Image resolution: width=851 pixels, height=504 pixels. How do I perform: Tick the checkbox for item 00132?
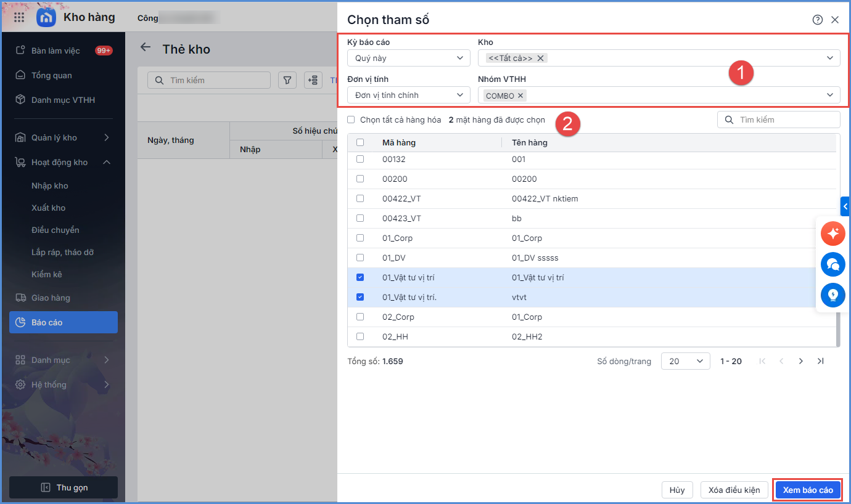(x=360, y=159)
